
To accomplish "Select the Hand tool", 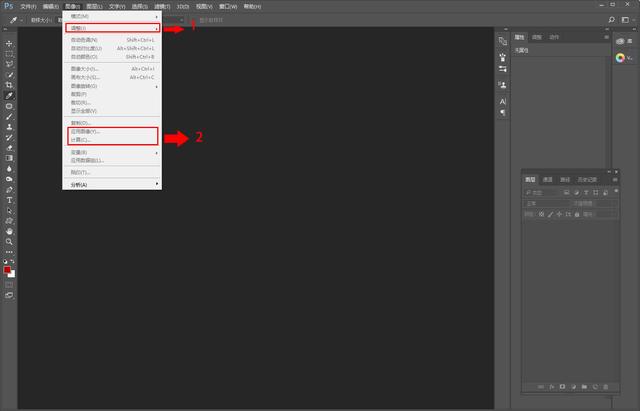I will pyautogui.click(x=9, y=231).
